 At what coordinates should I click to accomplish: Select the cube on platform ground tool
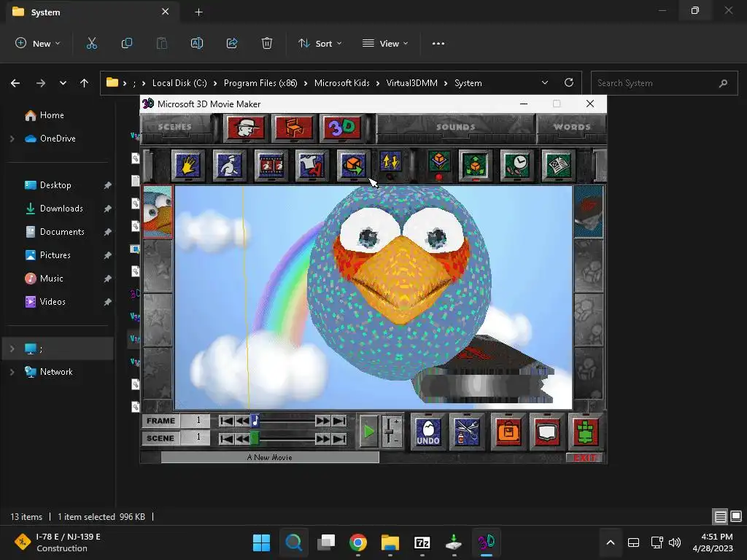[438, 163]
